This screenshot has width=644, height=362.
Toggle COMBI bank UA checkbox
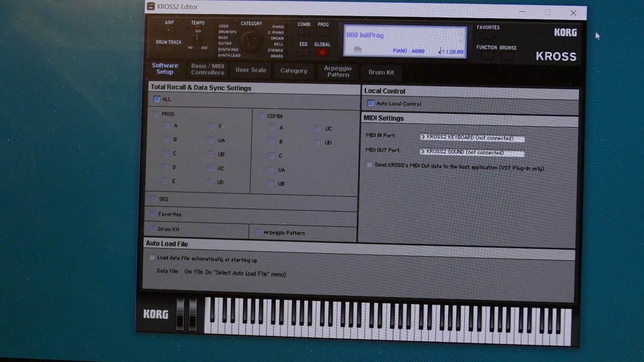271,170
